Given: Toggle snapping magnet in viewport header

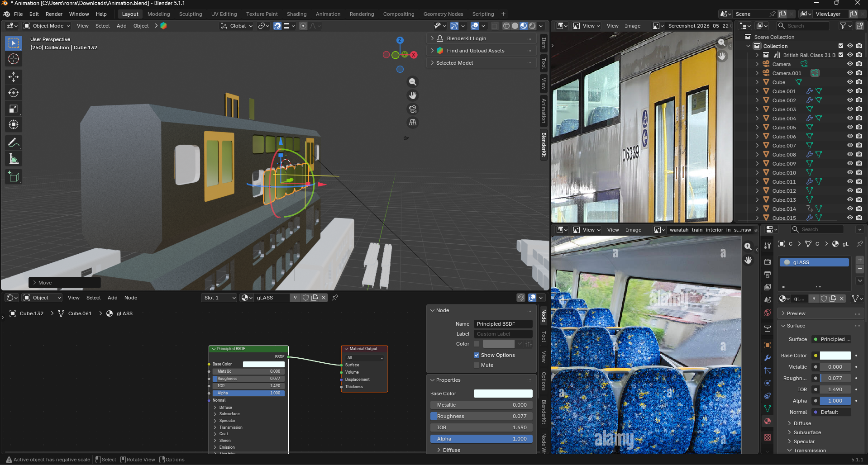Looking at the screenshot, I should pyautogui.click(x=277, y=26).
